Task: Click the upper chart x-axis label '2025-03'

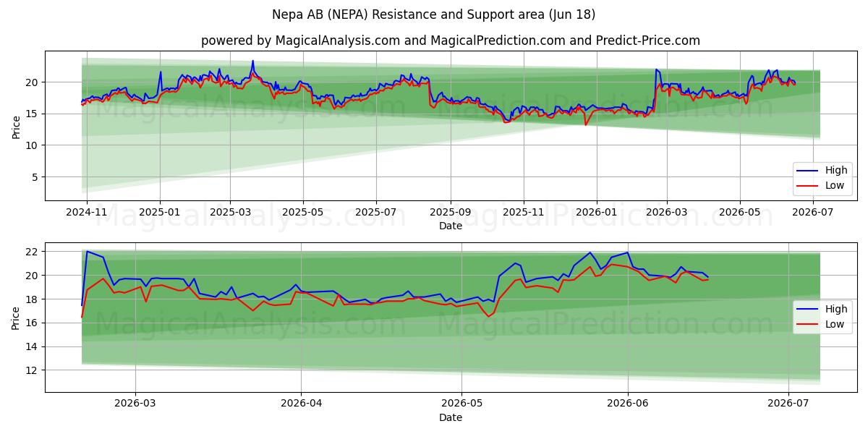Action: tap(230, 212)
